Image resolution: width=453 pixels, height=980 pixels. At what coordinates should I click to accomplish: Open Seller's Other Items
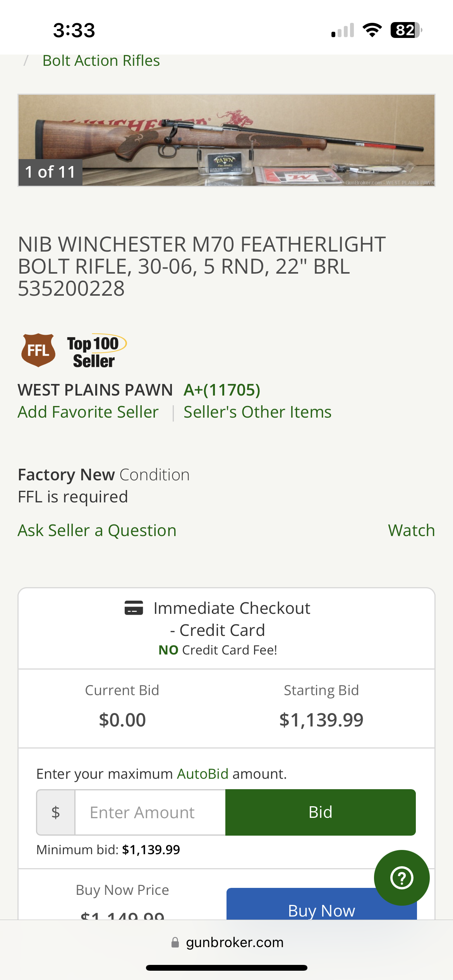[257, 412]
